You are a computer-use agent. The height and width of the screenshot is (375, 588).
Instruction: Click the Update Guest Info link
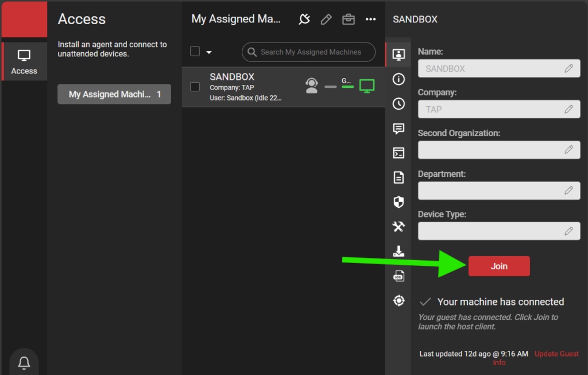tap(556, 354)
